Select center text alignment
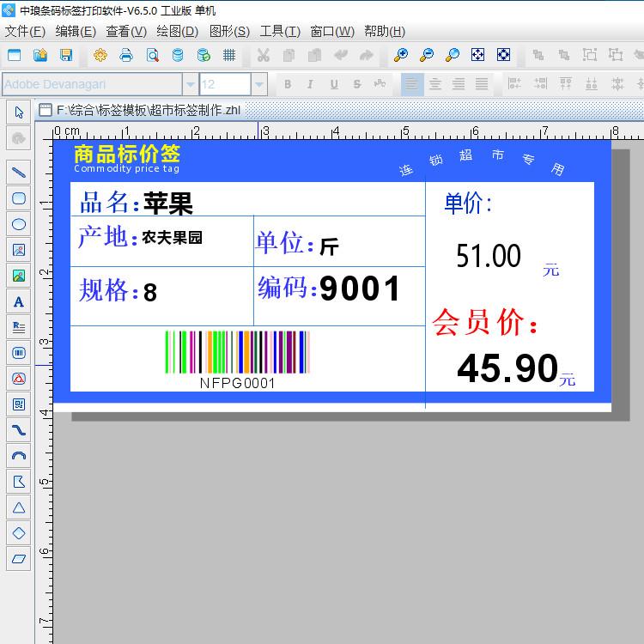This screenshot has width=644, height=644. pos(435,84)
